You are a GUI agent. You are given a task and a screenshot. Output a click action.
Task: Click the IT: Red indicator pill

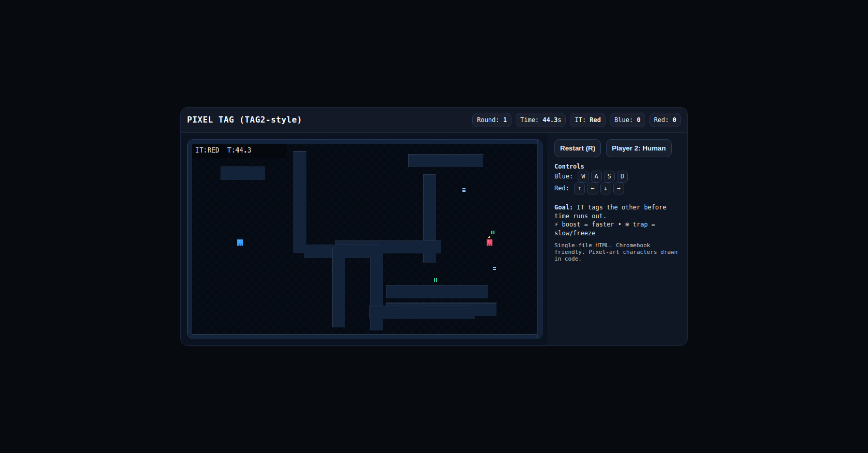(587, 120)
